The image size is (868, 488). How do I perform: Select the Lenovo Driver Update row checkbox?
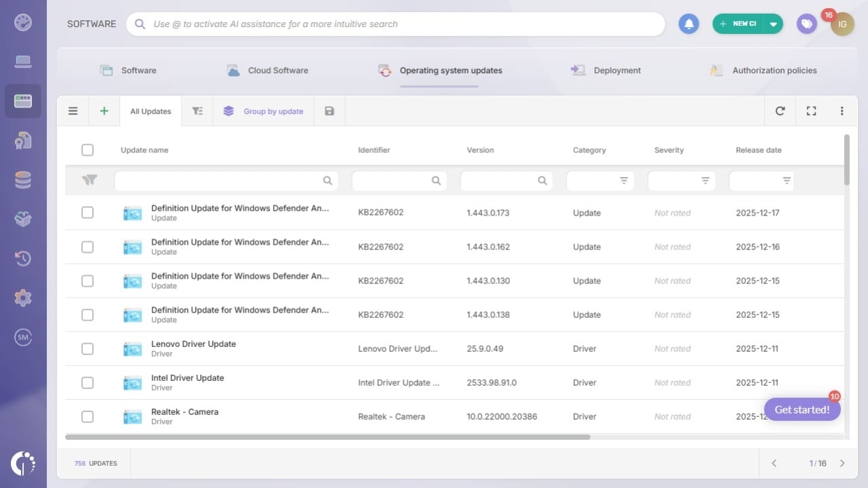pyautogui.click(x=87, y=348)
